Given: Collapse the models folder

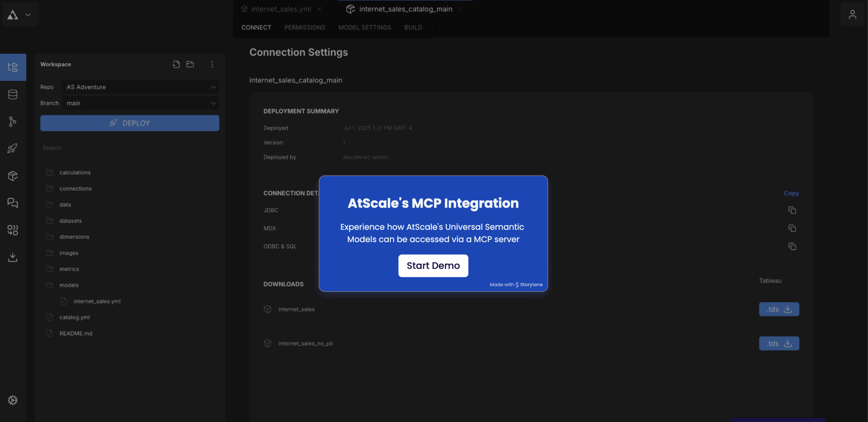Looking at the screenshot, I should click(x=69, y=285).
